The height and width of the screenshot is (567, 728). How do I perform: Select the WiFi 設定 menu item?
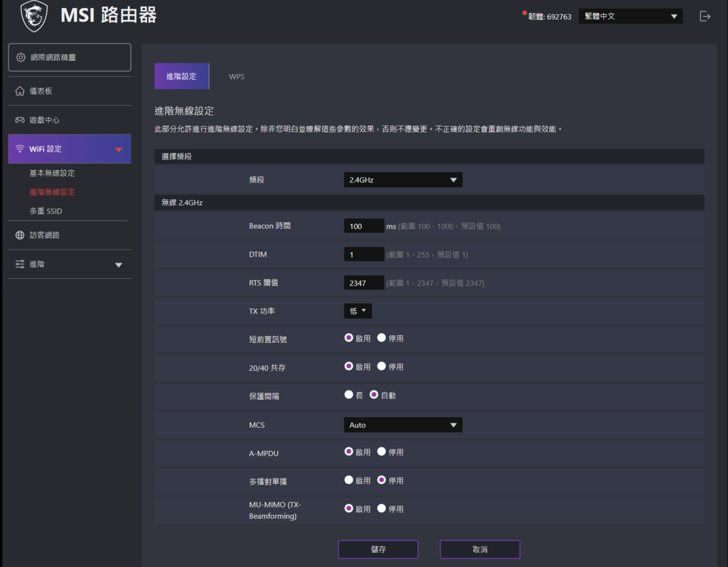pyautogui.click(x=70, y=149)
